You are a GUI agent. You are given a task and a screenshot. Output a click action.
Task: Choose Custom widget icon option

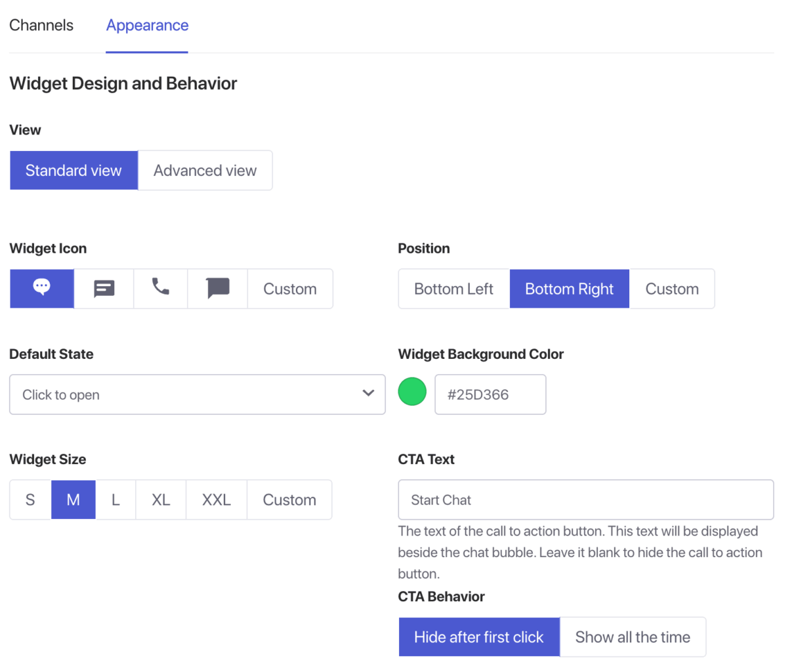point(289,289)
